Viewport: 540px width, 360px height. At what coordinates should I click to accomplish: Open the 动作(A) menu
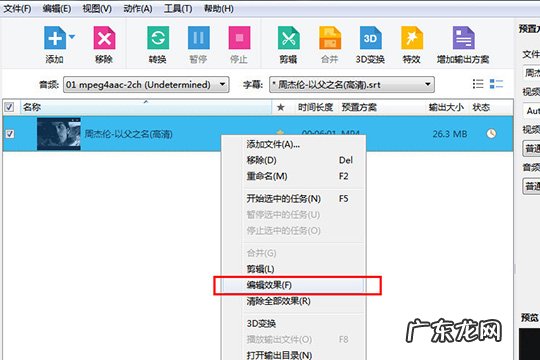pos(138,8)
